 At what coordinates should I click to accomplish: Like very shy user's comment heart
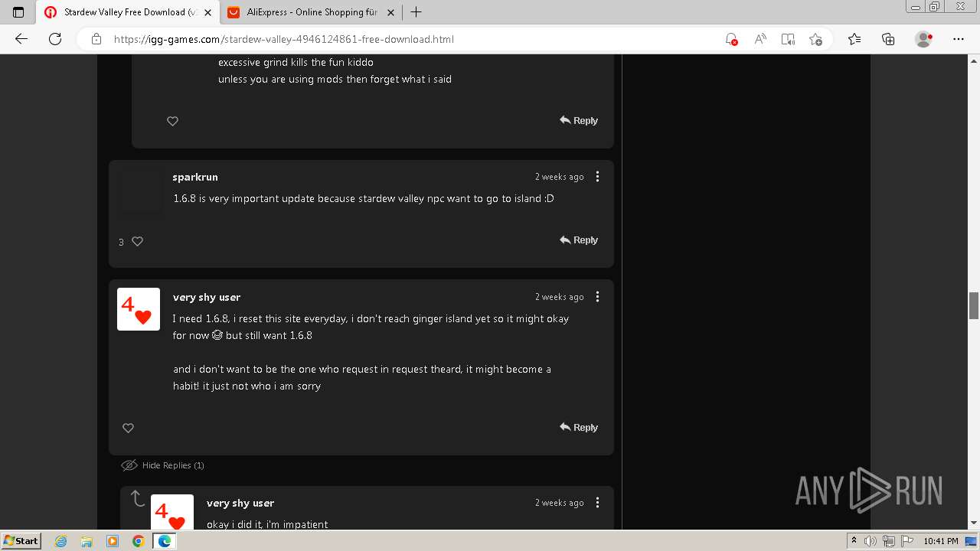pyautogui.click(x=128, y=428)
